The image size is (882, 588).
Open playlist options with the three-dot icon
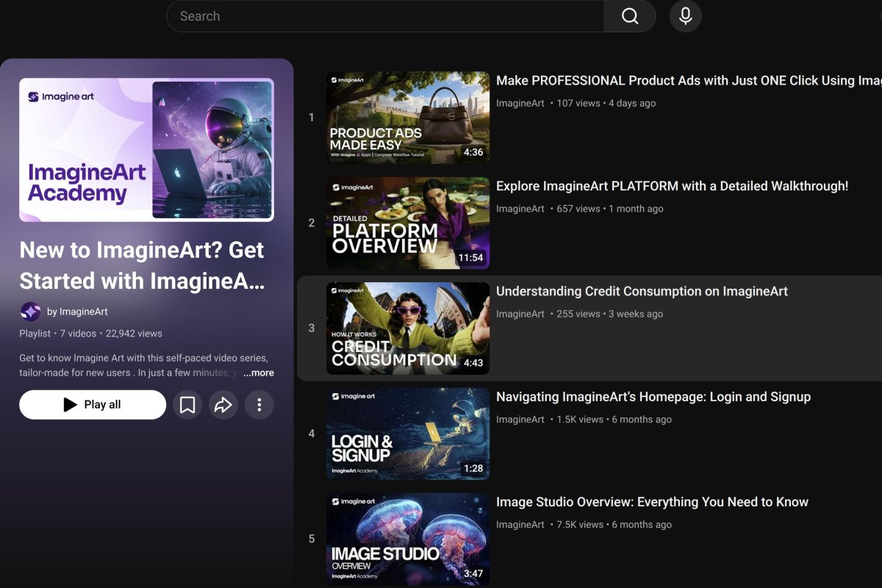pos(259,404)
